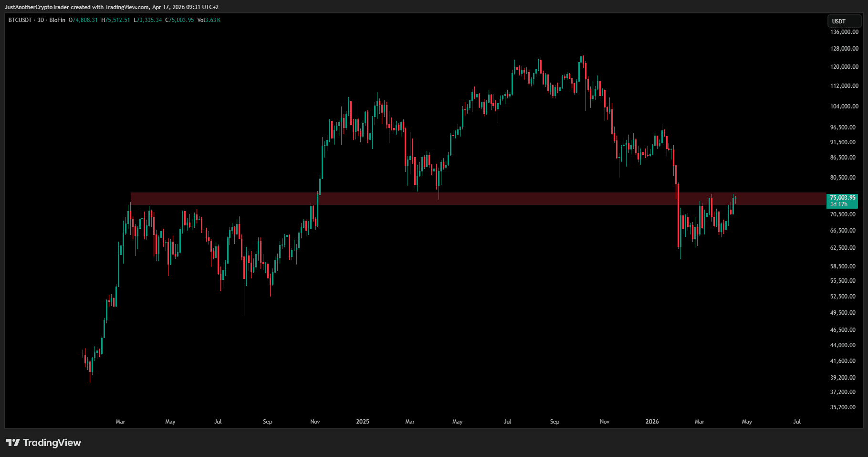Click the 1d 17h candle countdown
Image resolution: width=868 pixels, height=457 pixels.
pos(839,204)
